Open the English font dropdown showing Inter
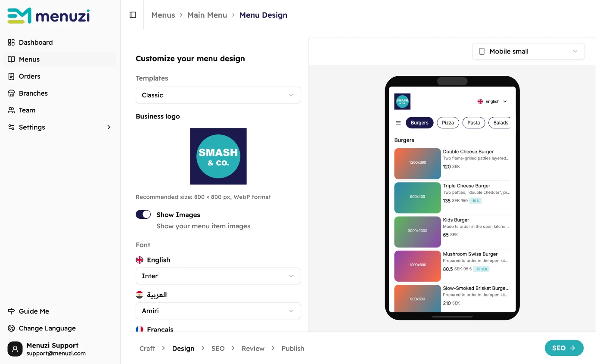Viewport: 603px width, 364px height. 218,276
